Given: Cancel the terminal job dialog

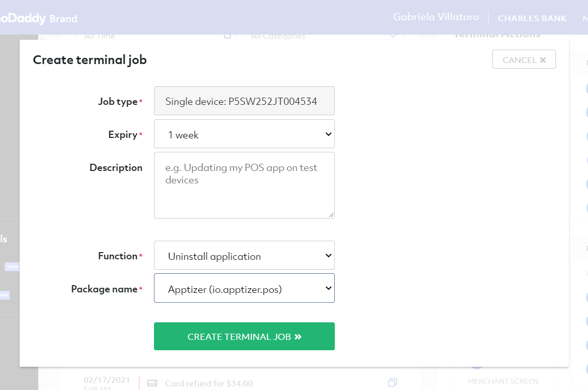Looking at the screenshot, I should [524, 59].
